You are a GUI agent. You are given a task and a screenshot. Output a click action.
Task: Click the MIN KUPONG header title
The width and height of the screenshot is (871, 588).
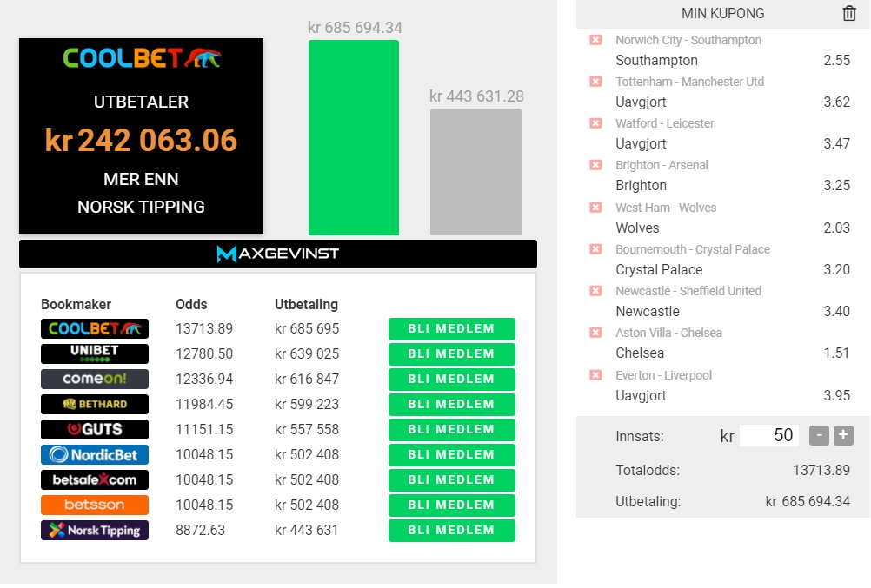[x=722, y=13]
